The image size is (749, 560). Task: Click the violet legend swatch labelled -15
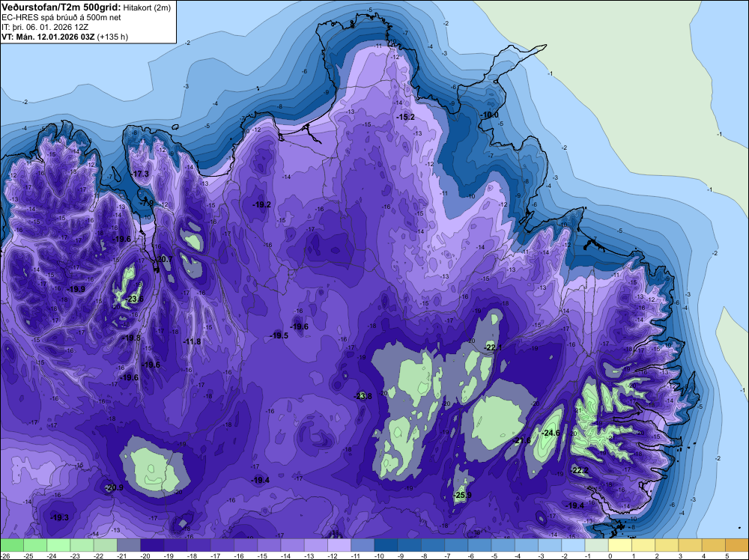[269, 545]
